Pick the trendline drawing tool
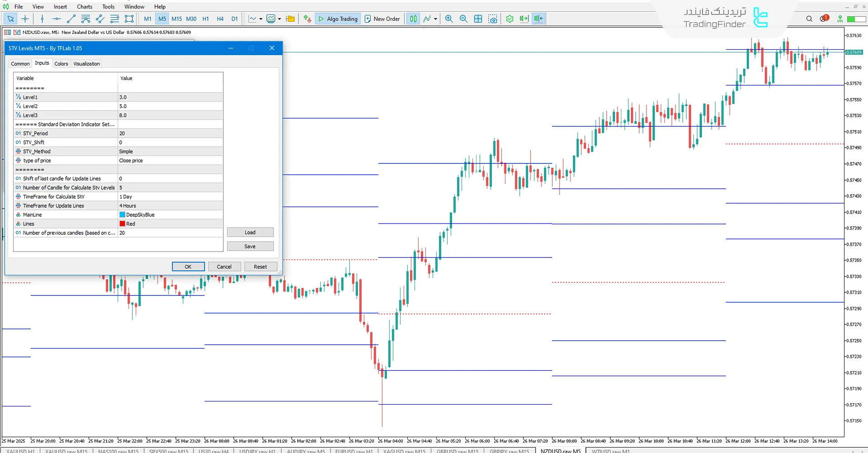Screen dimensions: 868x453 pyautogui.click(x=71, y=19)
